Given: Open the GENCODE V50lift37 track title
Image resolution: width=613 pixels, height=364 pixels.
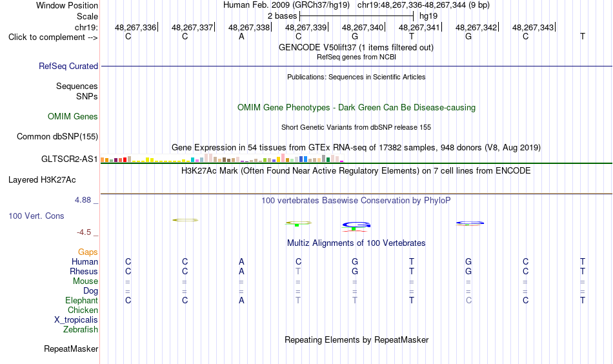Looking at the screenshot, I should (356, 48).
